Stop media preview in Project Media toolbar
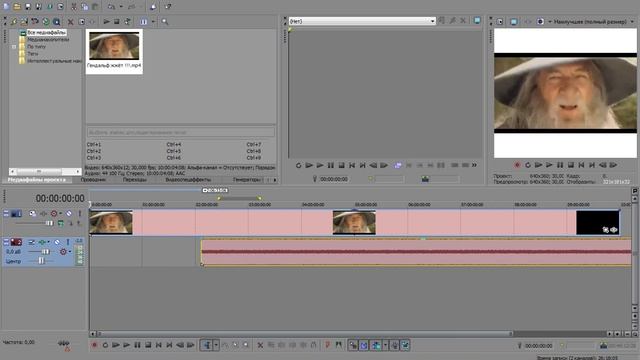640x360 pixels. coord(117,22)
